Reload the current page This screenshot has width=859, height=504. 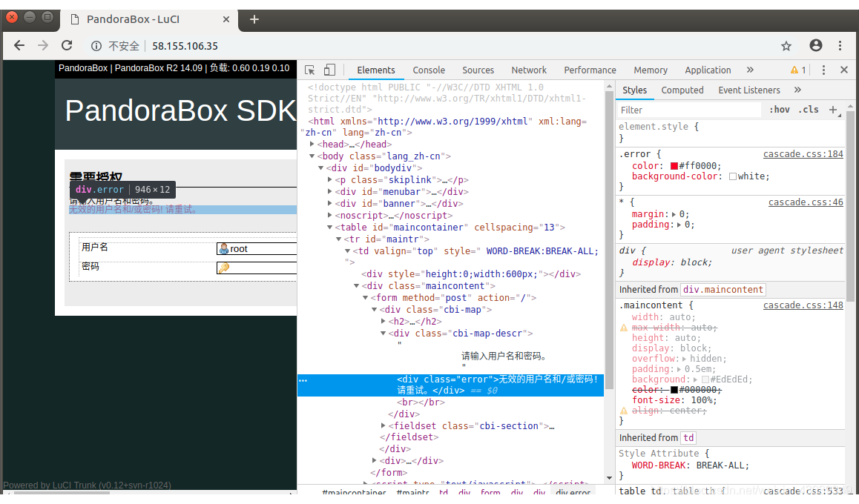tap(67, 46)
